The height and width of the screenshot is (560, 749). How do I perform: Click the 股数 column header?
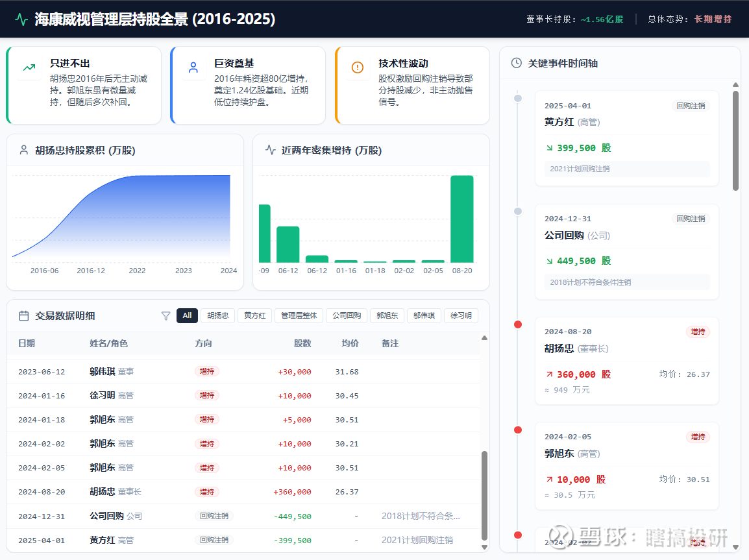click(302, 343)
